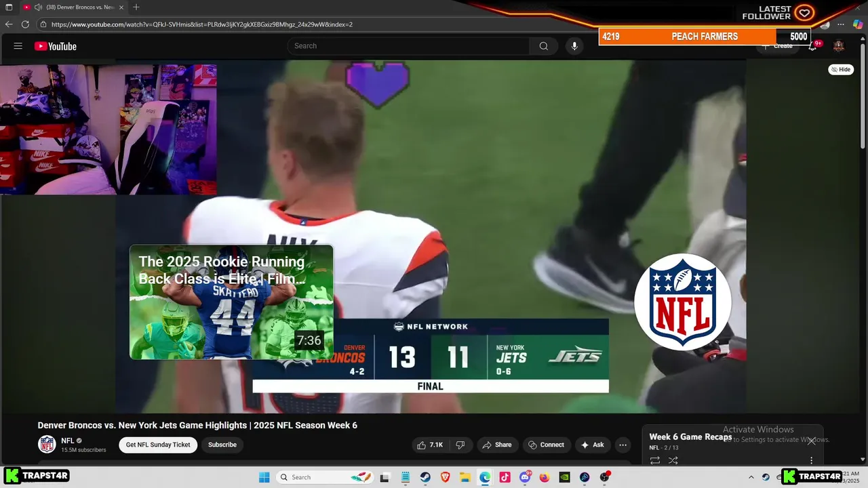Click the site info lock icon
Screen dimensions: 868x488
(x=43, y=24)
